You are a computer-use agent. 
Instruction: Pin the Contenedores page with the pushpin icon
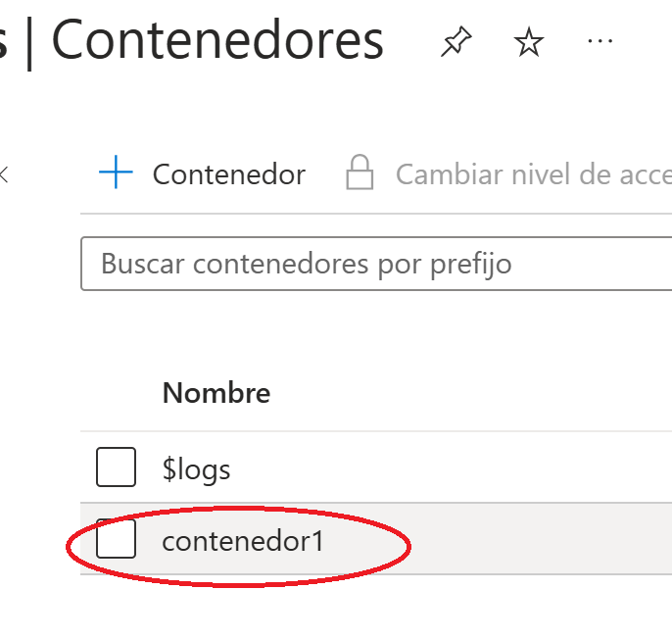pyautogui.click(x=456, y=41)
